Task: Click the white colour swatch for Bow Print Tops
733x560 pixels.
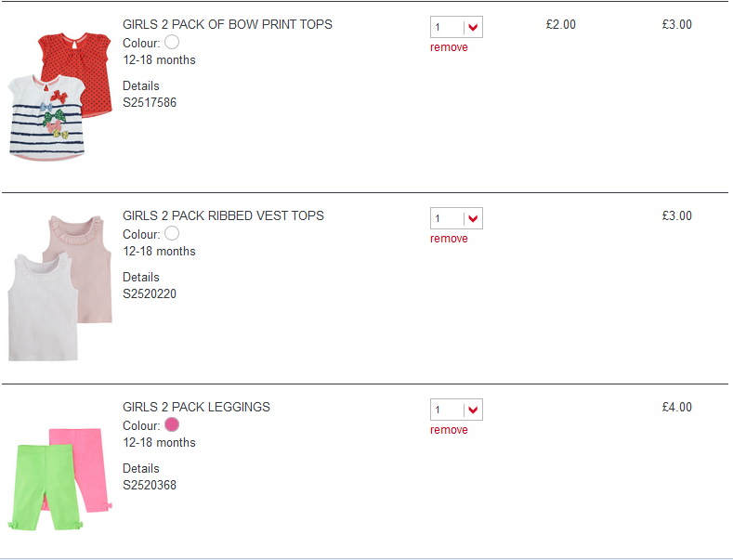Action: [x=171, y=42]
